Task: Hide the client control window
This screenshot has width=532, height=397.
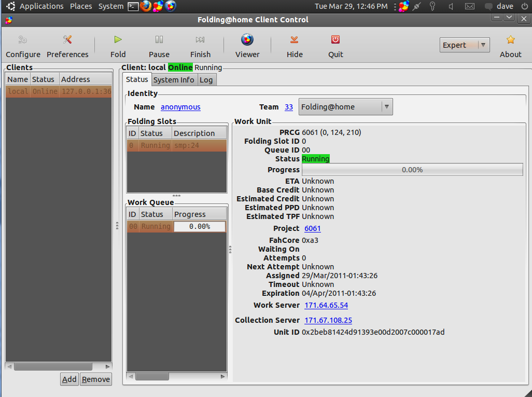Action: point(295,46)
